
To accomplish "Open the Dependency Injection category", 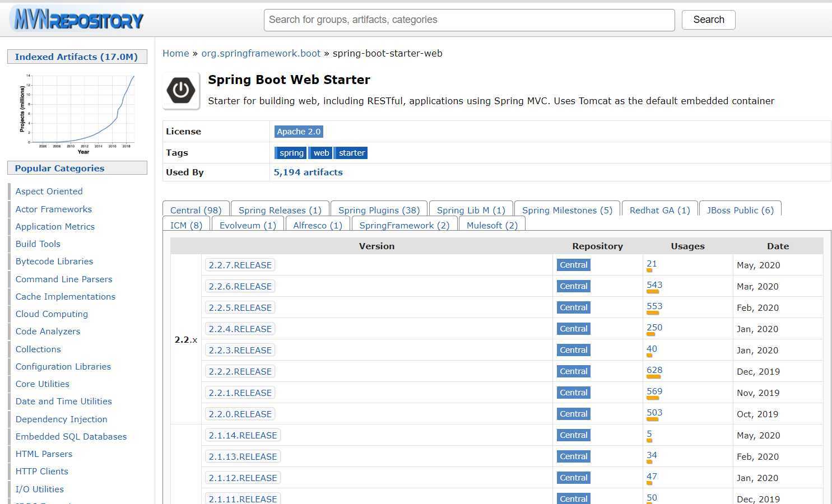I will coord(61,419).
